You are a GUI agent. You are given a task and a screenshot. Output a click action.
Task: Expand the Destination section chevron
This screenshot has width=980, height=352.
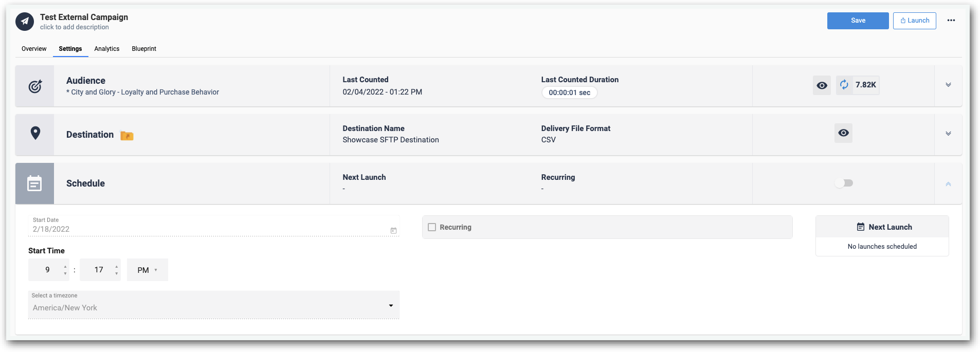pos(948,134)
